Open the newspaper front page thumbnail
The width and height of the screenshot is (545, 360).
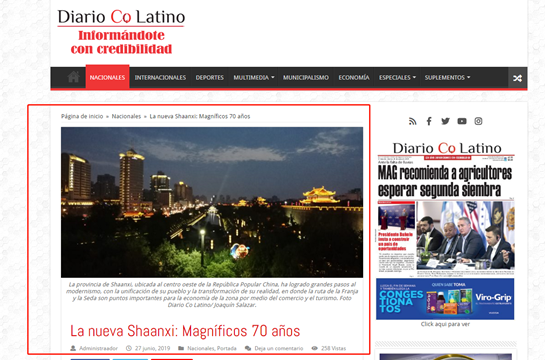tap(446, 208)
